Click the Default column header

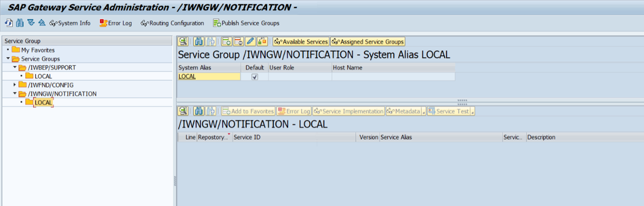pos(255,68)
